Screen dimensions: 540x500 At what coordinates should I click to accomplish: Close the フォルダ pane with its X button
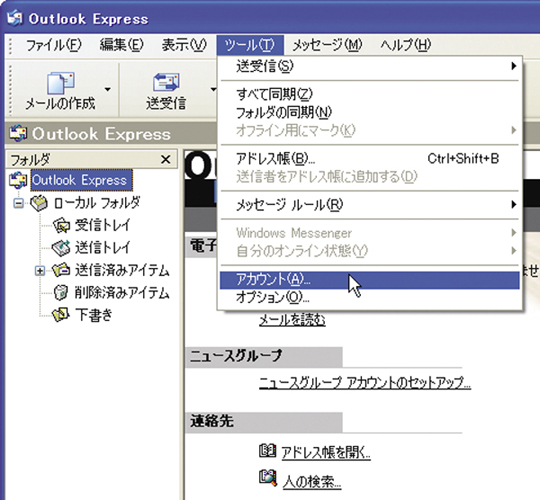(x=166, y=159)
